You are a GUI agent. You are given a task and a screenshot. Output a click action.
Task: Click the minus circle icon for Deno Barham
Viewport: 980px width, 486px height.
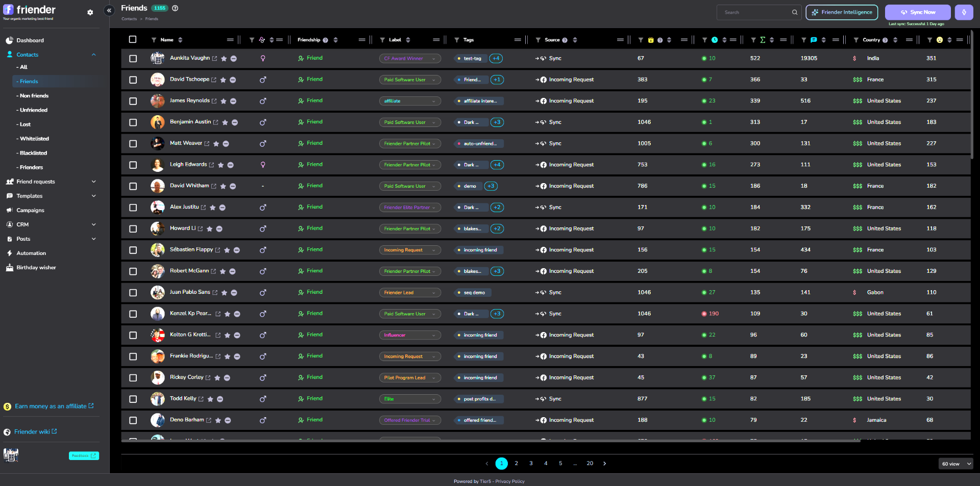(x=228, y=421)
